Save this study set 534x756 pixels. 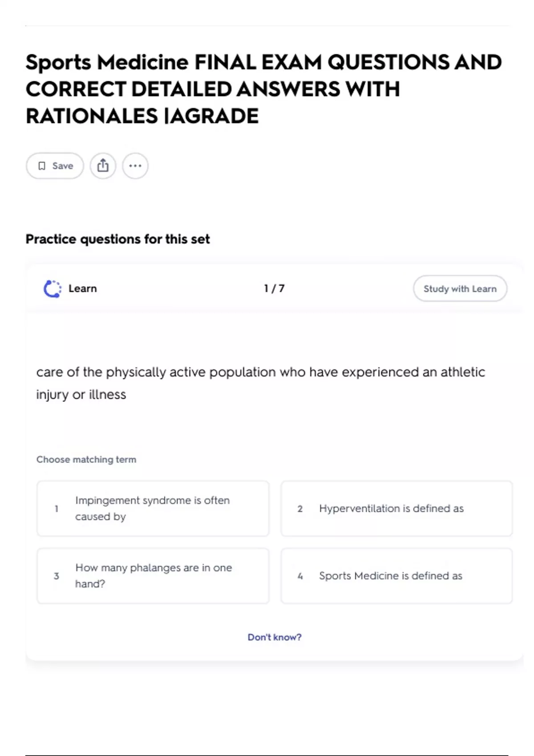(55, 166)
